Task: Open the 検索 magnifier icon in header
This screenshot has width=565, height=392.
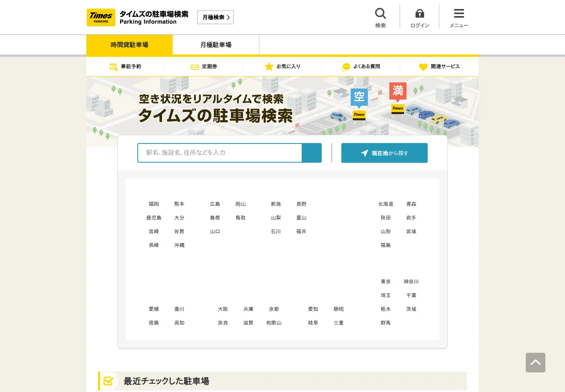Action: (381, 14)
